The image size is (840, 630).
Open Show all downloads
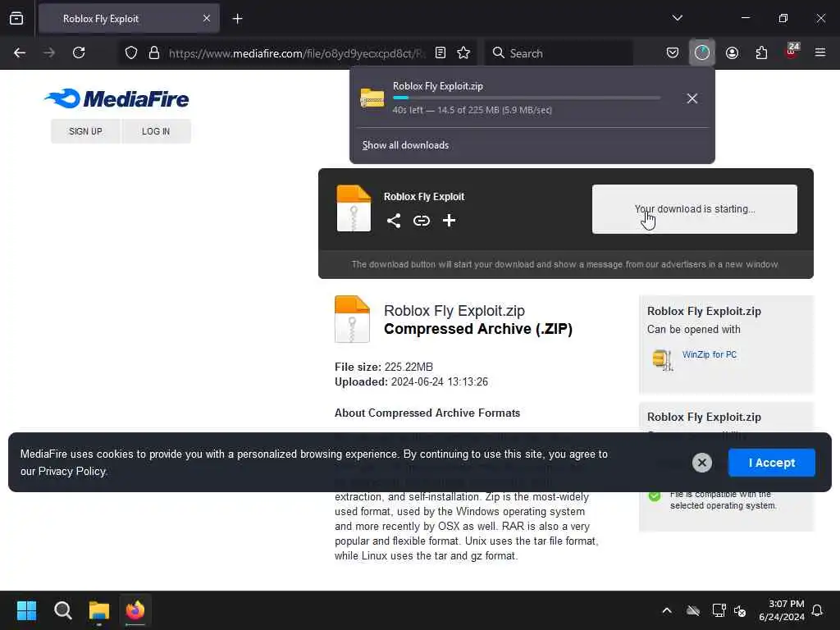[x=405, y=145]
